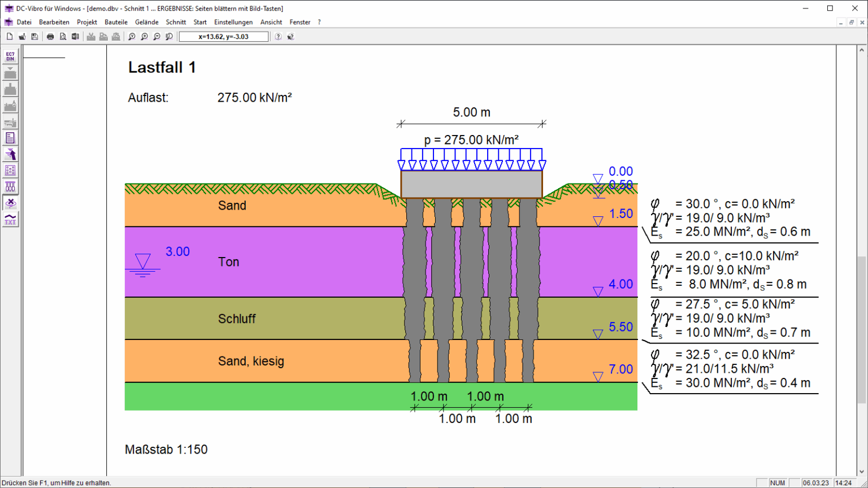Click the coordinate display field
Viewport: 868px width, 488px height.
pos(224,37)
